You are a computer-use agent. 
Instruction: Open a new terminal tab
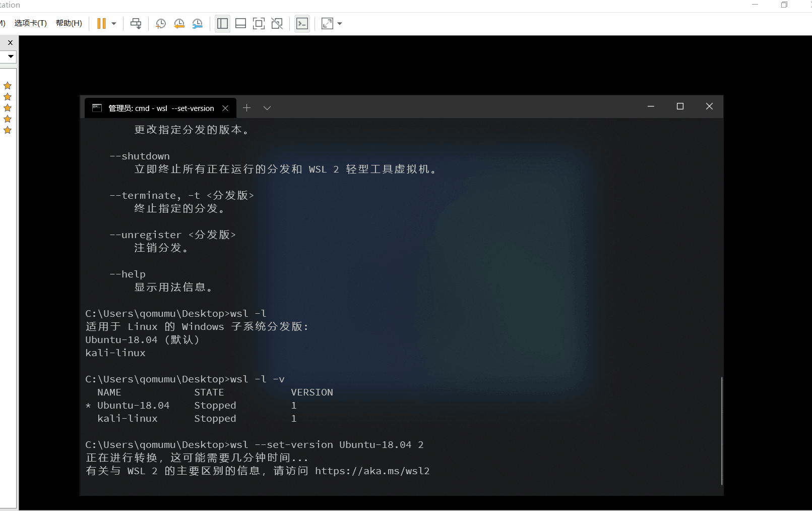(x=246, y=108)
